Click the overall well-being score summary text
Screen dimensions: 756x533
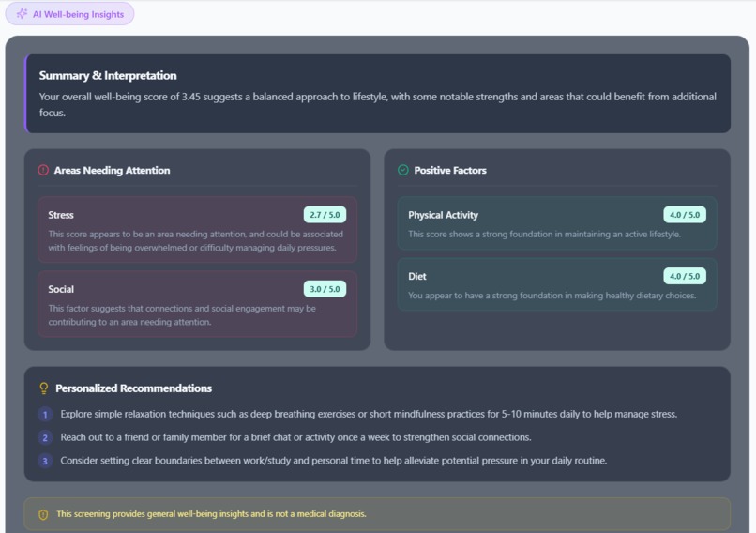click(377, 105)
